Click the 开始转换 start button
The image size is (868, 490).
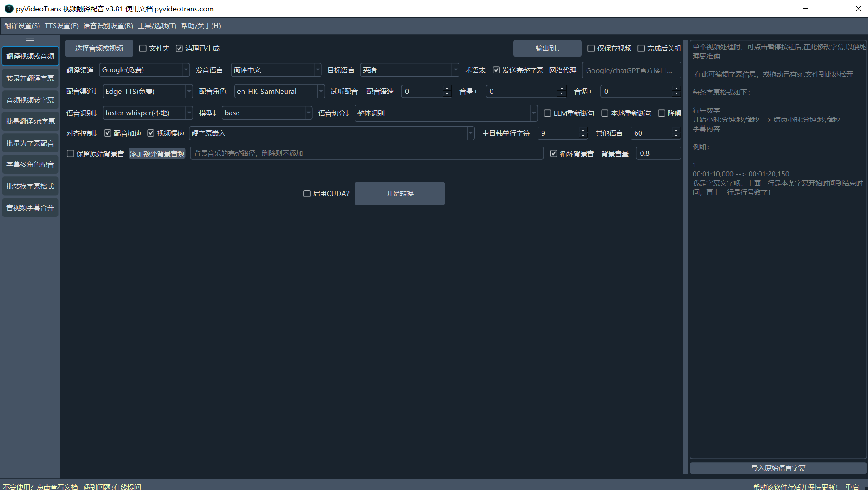point(399,194)
